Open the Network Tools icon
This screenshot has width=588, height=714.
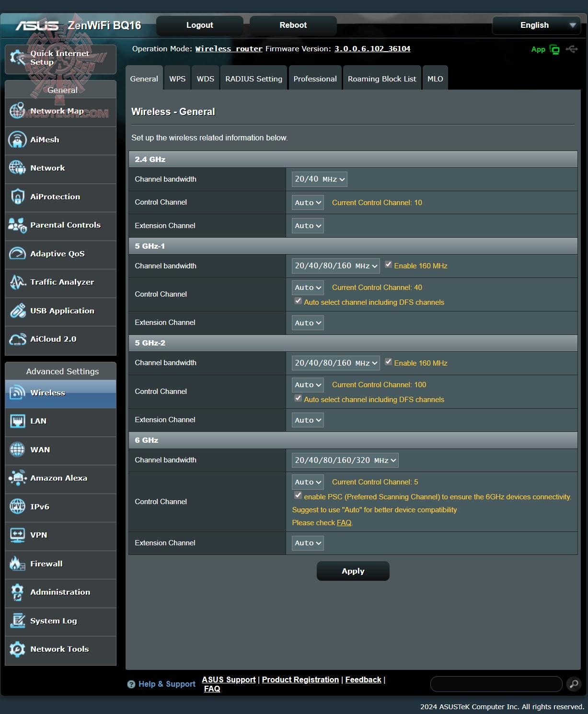(18, 649)
